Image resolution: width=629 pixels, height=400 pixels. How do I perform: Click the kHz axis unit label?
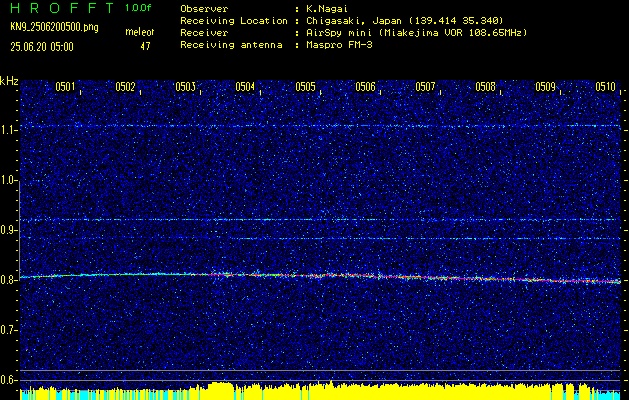9,81
